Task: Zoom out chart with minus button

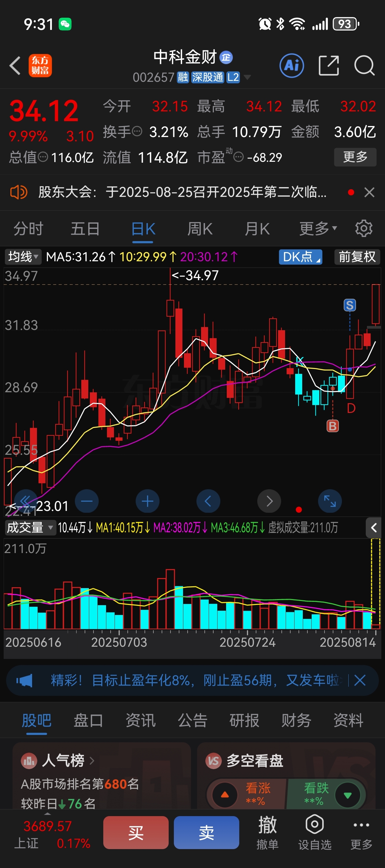Action: click(x=87, y=501)
